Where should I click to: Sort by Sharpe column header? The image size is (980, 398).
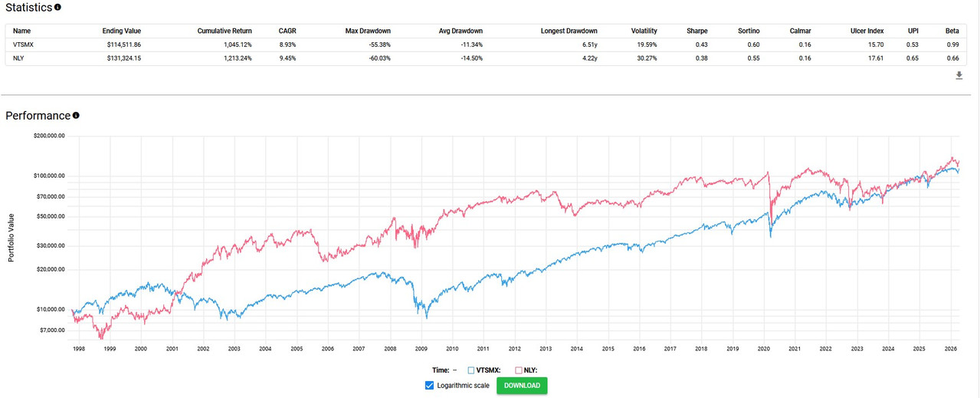pos(697,31)
